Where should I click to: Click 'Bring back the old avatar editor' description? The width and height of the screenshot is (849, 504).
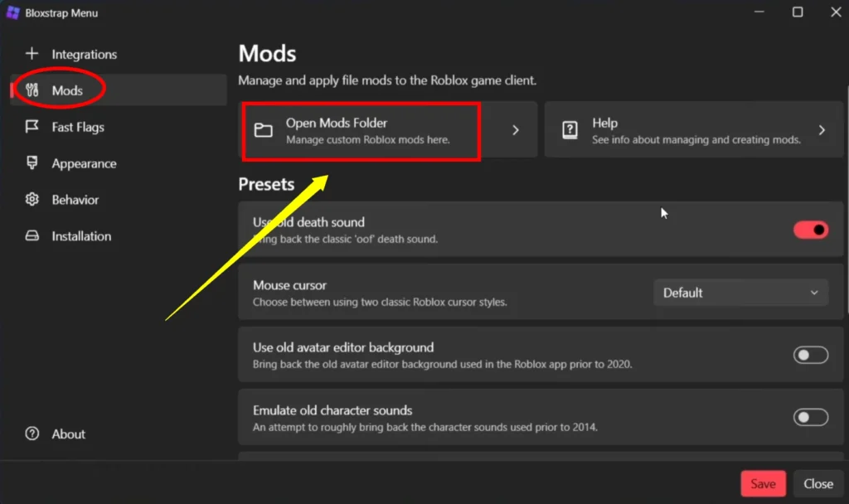tap(443, 365)
